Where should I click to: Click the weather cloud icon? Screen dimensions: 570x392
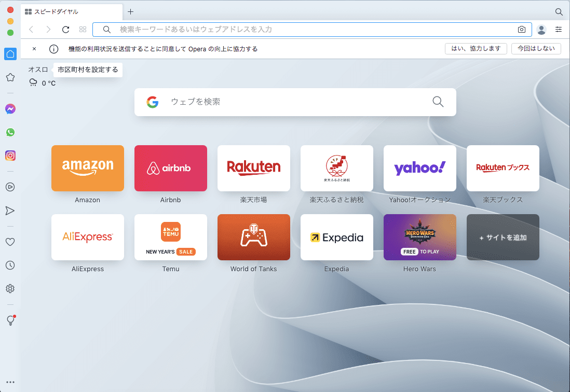coord(33,83)
